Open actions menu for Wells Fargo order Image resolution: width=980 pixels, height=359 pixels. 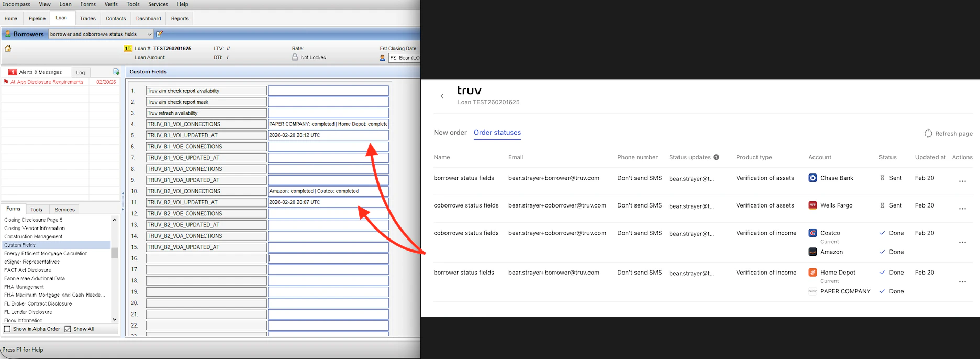962,209
